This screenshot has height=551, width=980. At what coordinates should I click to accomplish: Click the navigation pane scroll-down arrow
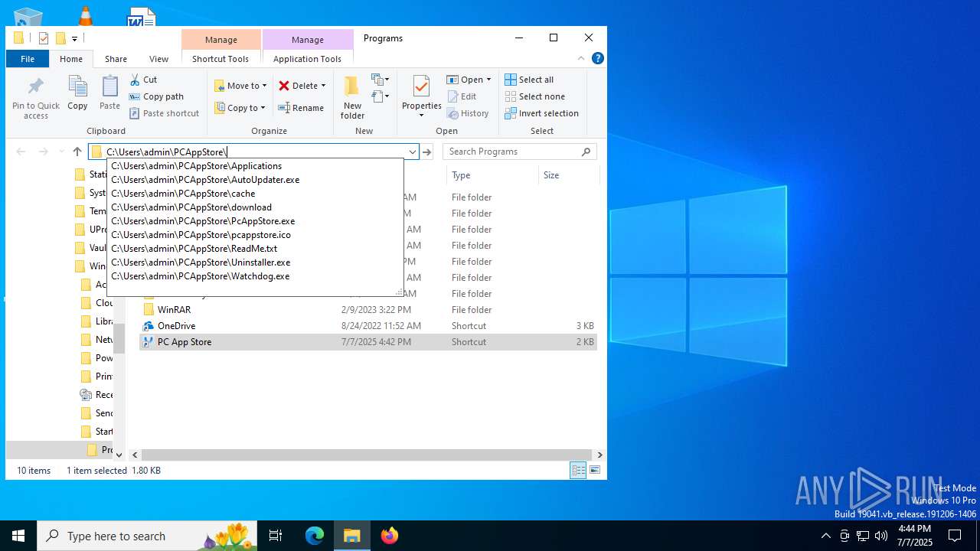pos(119,455)
